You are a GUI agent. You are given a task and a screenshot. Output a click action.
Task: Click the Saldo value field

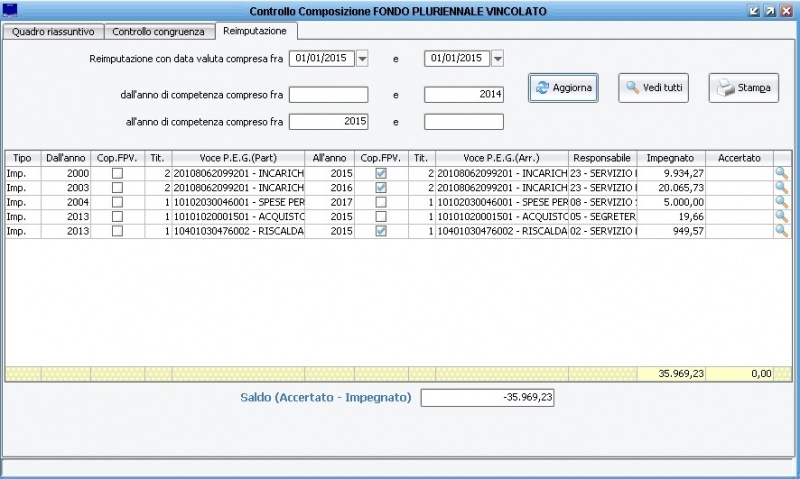pyautogui.click(x=488, y=398)
